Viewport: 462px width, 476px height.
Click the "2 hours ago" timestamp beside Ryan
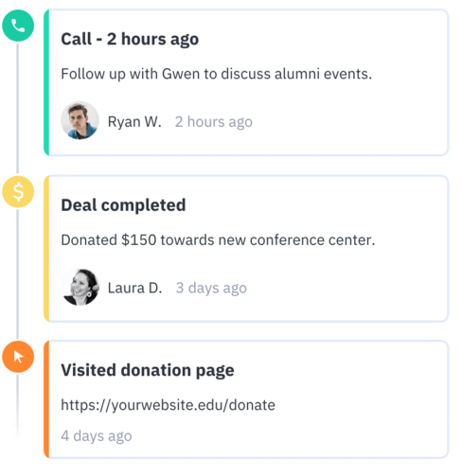(x=214, y=122)
